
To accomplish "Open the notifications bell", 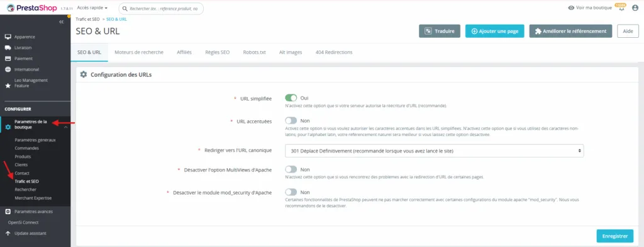I will [x=621, y=8].
